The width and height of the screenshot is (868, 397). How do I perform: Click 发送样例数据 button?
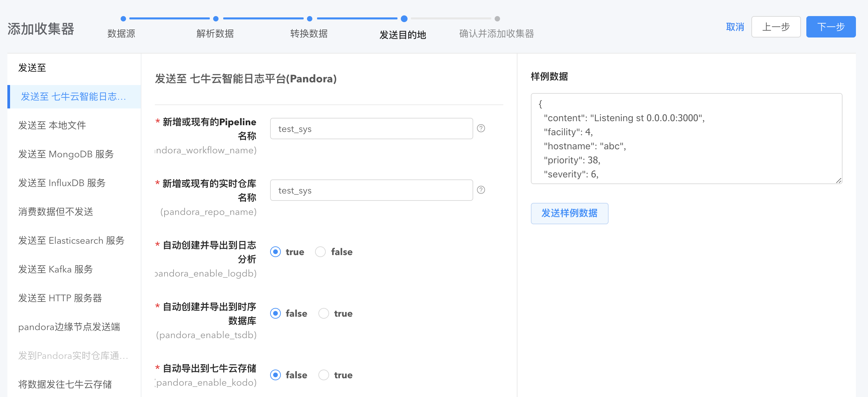(569, 213)
